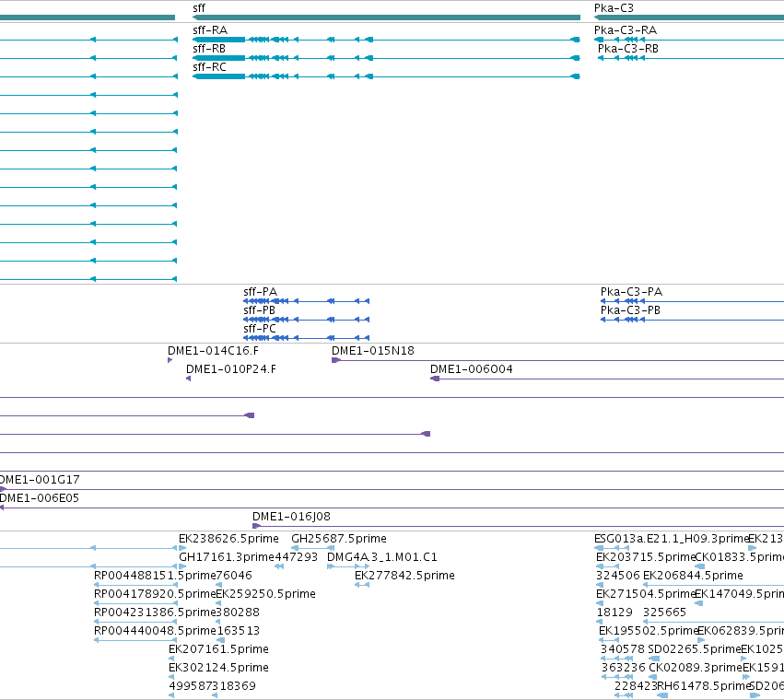Click the 340578 EST label
Viewport: 784px width, 700px height.
623,650
